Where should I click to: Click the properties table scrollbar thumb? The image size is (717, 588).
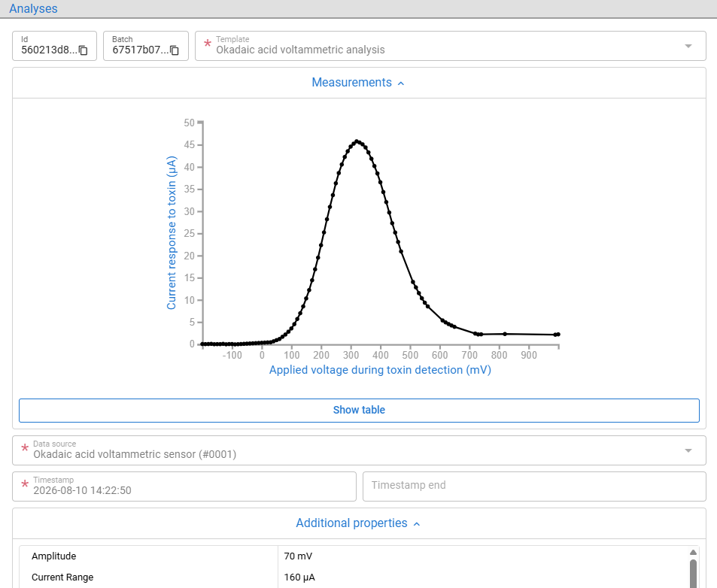coord(693,574)
